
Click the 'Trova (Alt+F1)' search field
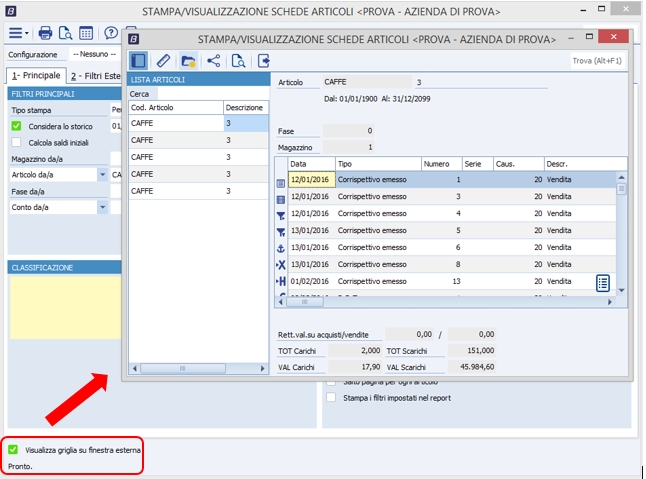click(595, 60)
